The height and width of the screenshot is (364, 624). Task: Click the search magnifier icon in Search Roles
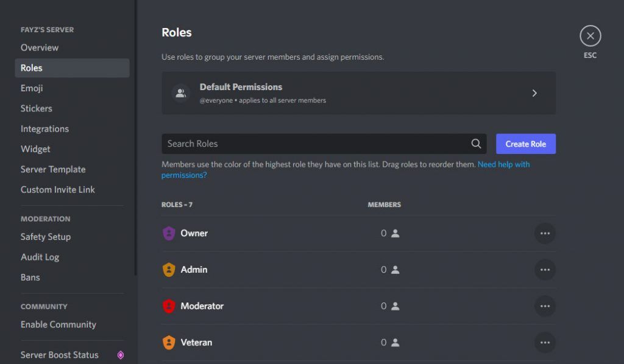[476, 144]
